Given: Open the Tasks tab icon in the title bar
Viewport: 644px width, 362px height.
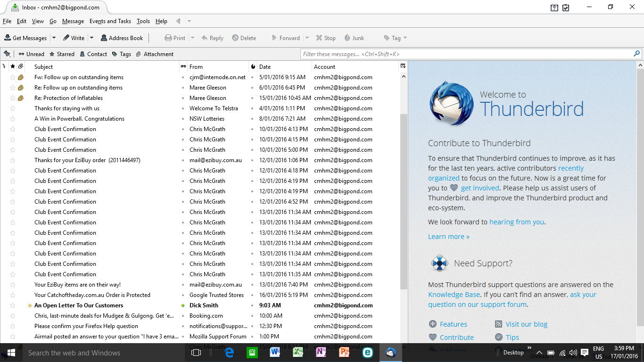Looking at the screenshot, I should [566, 8].
